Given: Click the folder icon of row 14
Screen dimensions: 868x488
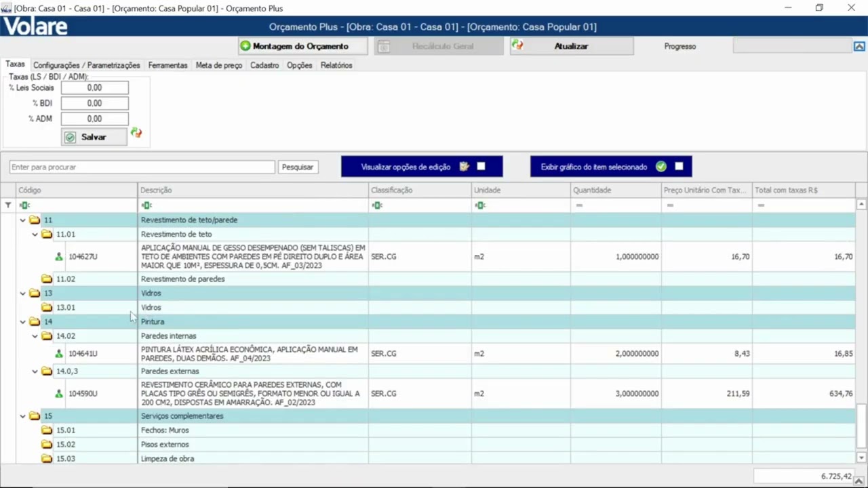Looking at the screenshot, I should tap(35, 321).
